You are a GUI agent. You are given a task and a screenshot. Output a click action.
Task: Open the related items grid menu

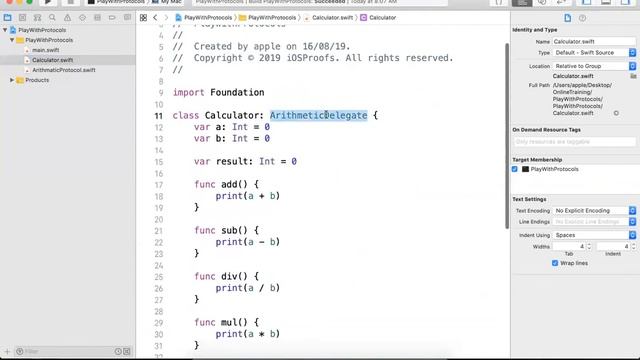click(x=143, y=18)
